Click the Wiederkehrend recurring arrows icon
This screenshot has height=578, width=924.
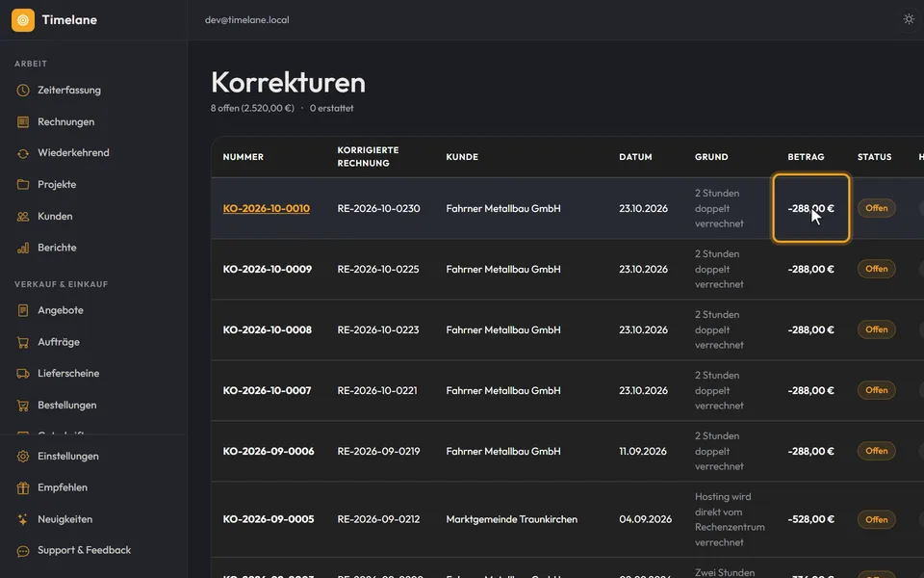tap(23, 153)
